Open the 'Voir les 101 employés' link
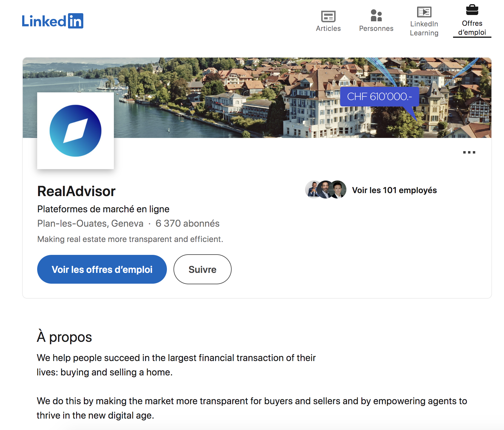This screenshot has width=504, height=430. tap(394, 190)
